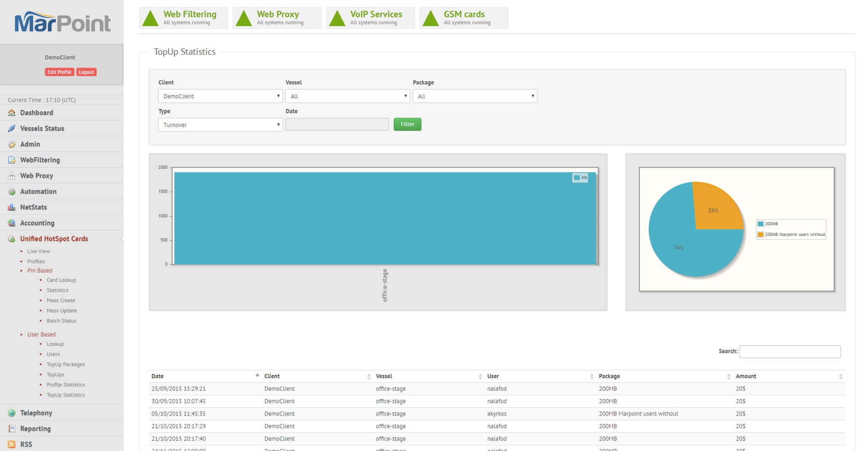Click the NetStats chart icon
This screenshot has height=451, width=868.
pos(12,207)
